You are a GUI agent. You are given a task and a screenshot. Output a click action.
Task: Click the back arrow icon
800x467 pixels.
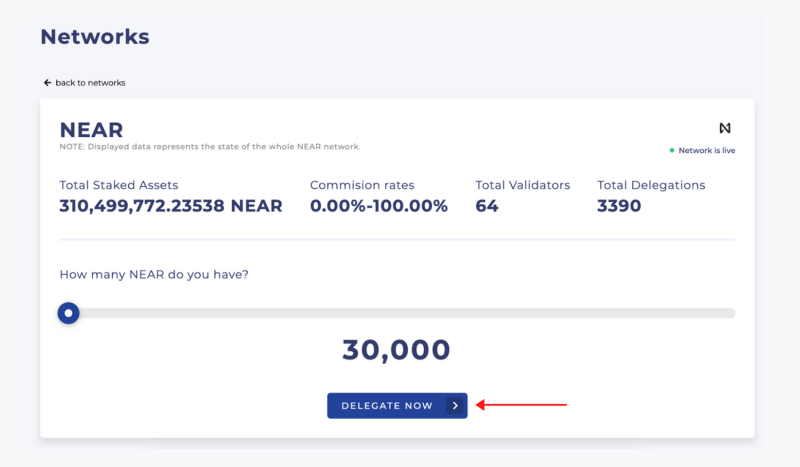click(47, 83)
